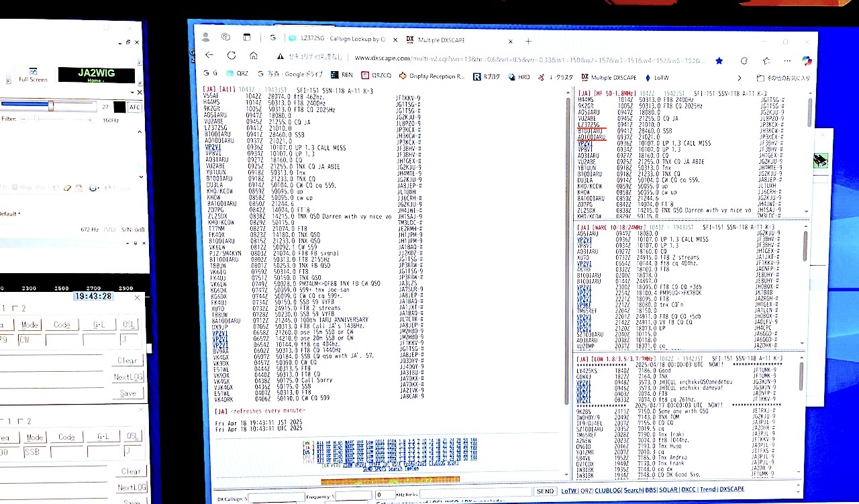
Task: Open a new browser tab
Action: [x=527, y=41]
